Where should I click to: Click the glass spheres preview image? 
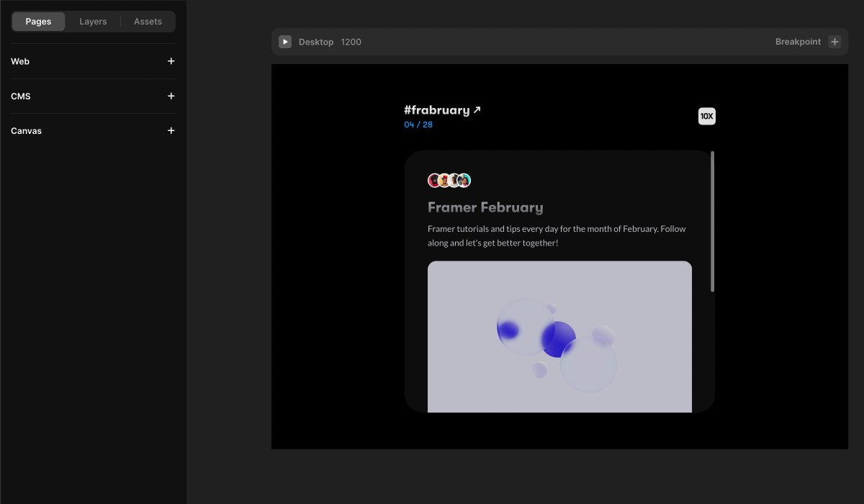pyautogui.click(x=559, y=337)
